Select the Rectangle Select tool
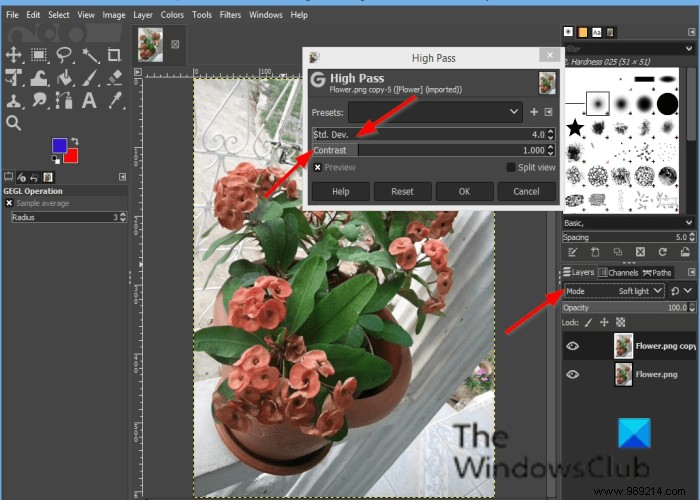 [39, 55]
